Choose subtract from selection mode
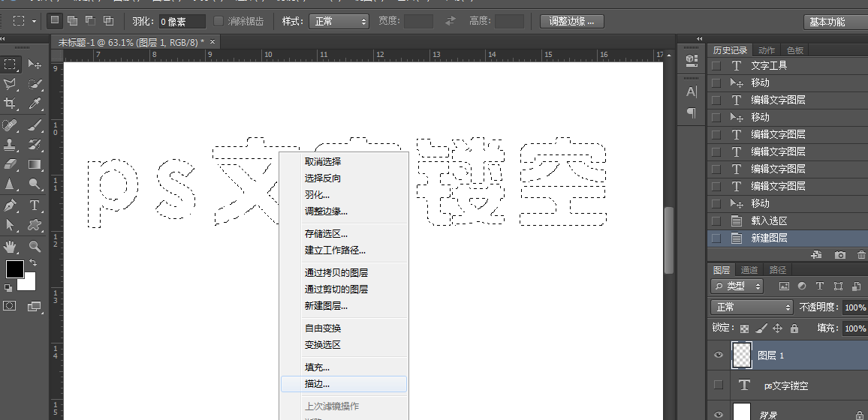Screen dimensions: 868x420 (x=90, y=21)
